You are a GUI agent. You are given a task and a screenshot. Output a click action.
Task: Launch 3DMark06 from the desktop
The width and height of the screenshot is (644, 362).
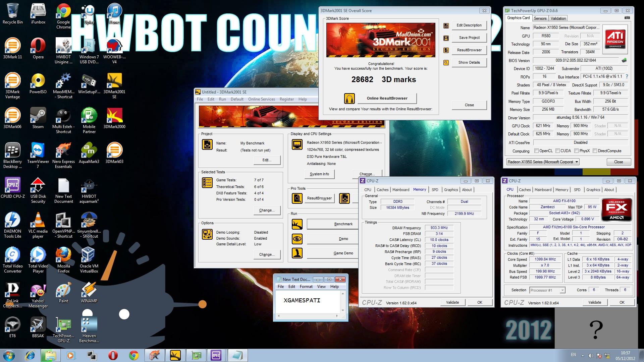pos(12,118)
